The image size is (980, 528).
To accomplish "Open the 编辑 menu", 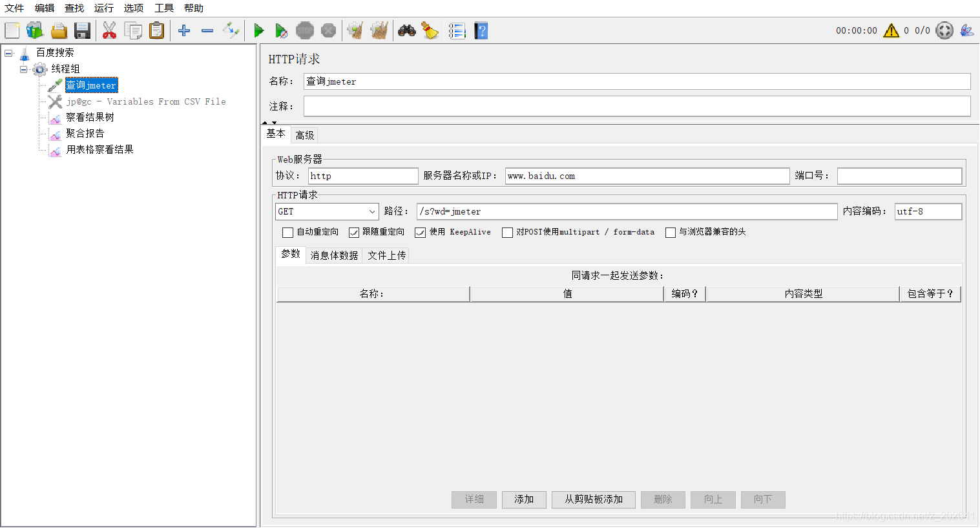I will tap(45, 8).
